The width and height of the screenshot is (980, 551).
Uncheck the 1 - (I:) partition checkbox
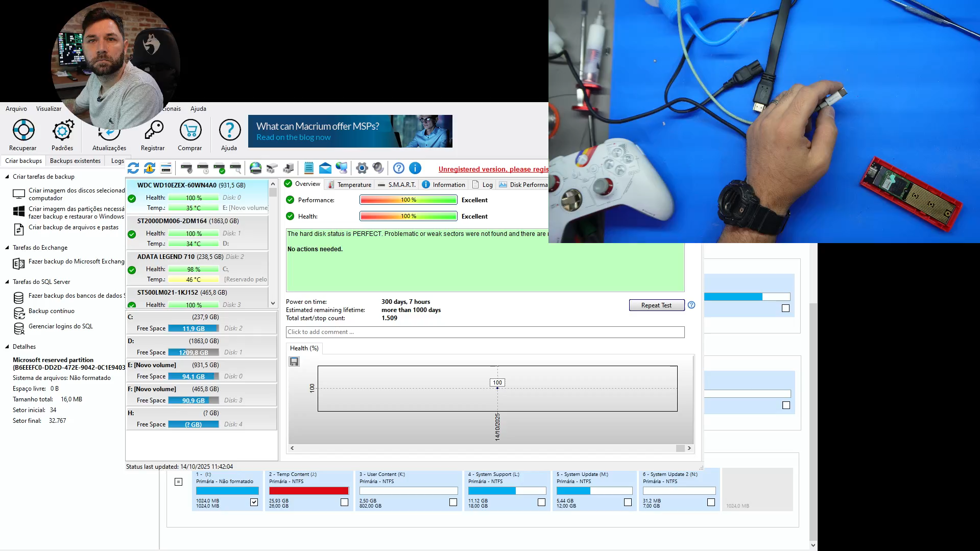coord(254,502)
